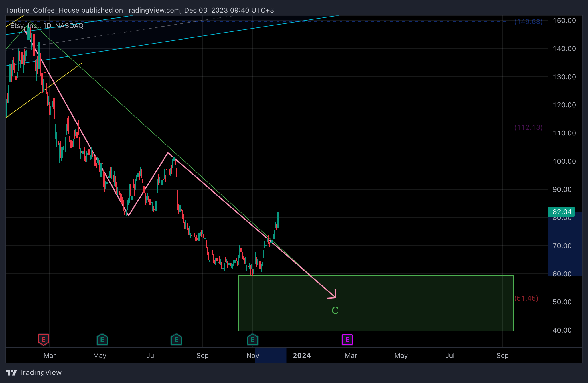Viewport: 588px width, 383px height.
Task: Click the green C wave label
Action: point(335,311)
